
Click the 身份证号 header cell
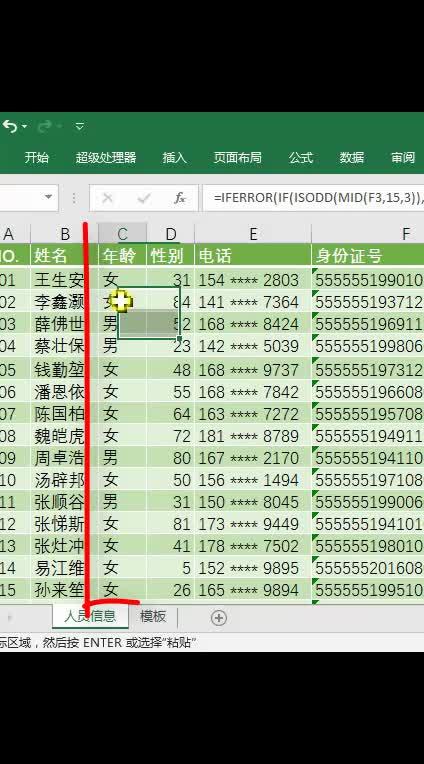(367, 255)
